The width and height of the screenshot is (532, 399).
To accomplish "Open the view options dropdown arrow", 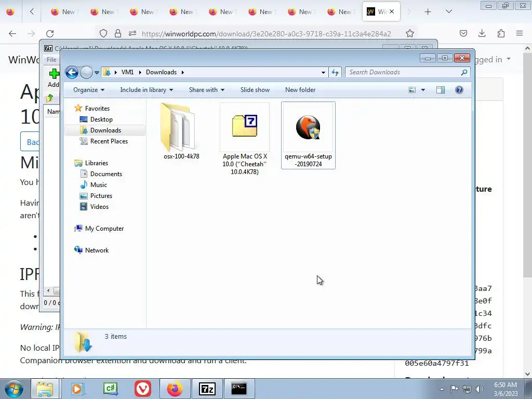I will click(423, 90).
